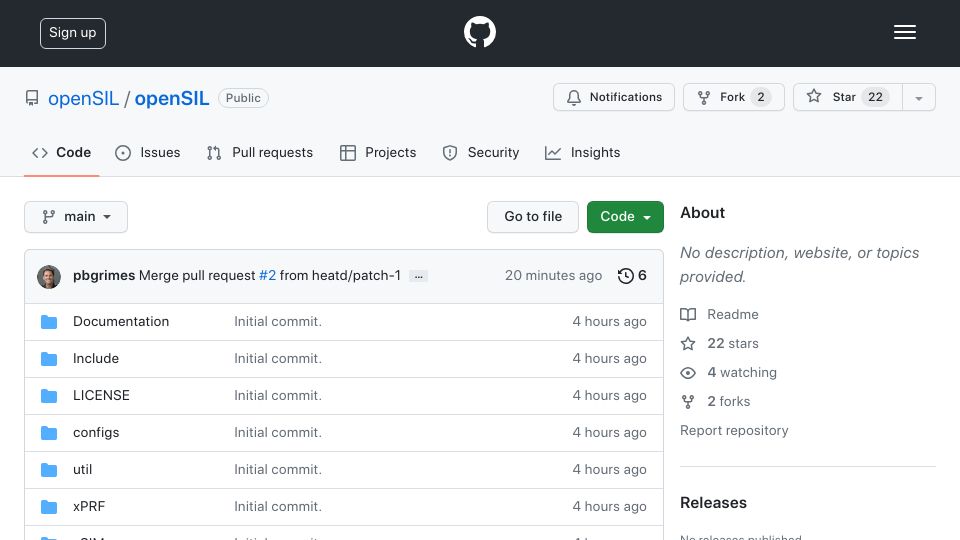
Task: Switch to the Issues tab
Action: (148, 152)
